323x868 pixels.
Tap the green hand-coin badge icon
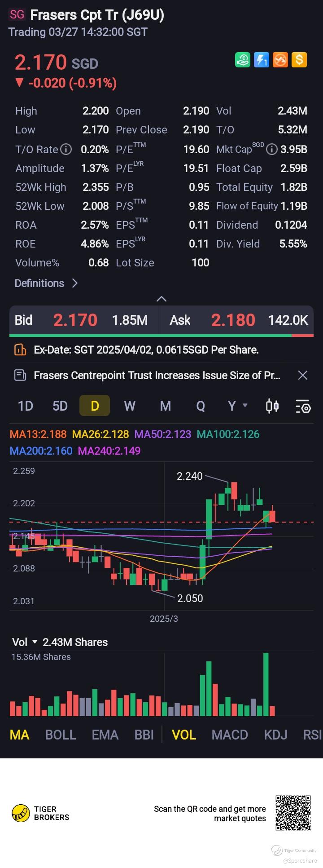[x=243, y=60]
